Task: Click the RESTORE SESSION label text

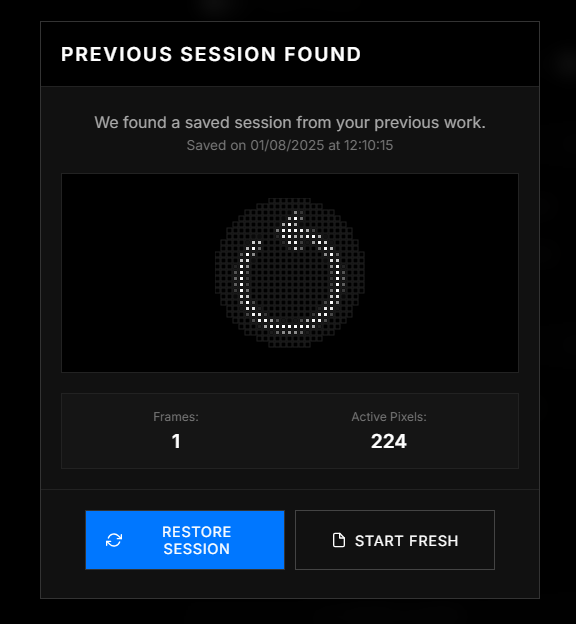Action: tap(197, 540)
